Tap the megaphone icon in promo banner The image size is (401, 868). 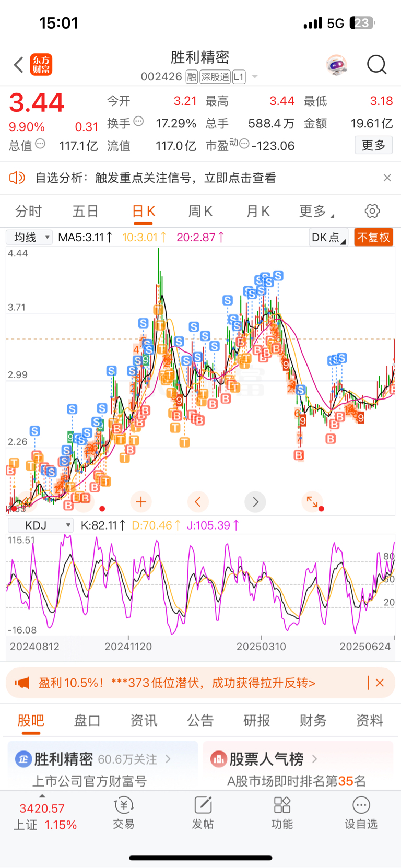tap(22, 683)
